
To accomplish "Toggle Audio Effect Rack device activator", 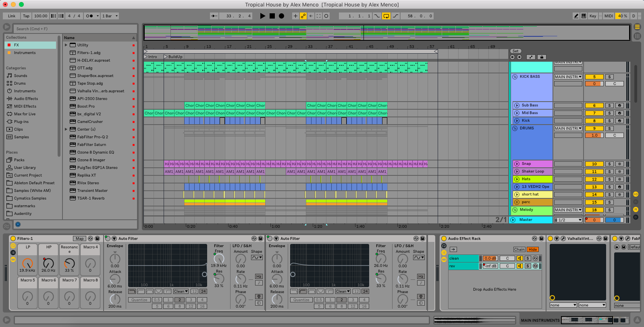I will [444, 239].
